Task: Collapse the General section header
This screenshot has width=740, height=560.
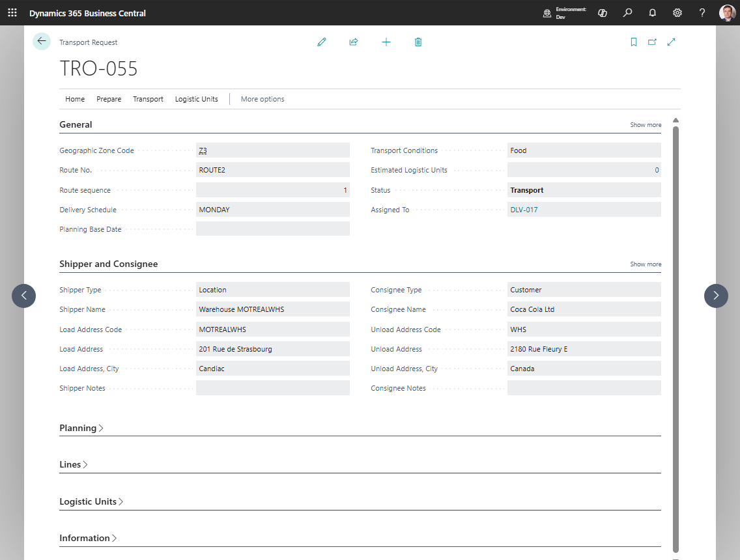Action: click(x=76, y=124)
